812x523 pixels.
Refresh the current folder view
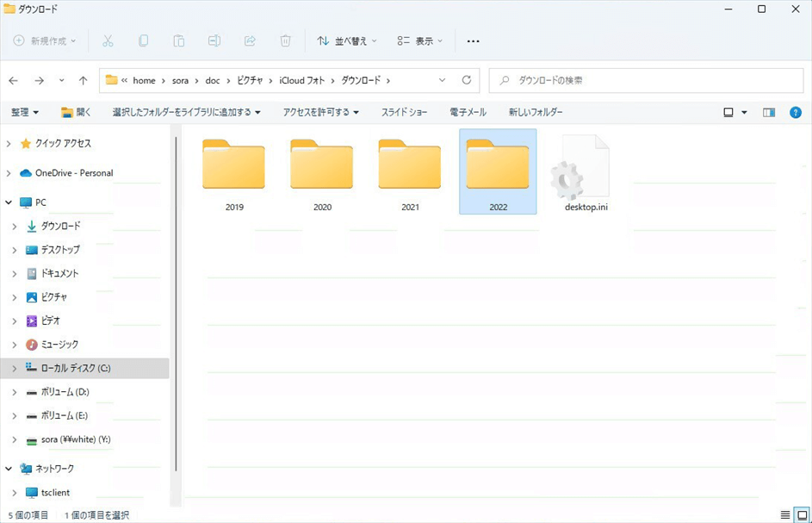467,80
